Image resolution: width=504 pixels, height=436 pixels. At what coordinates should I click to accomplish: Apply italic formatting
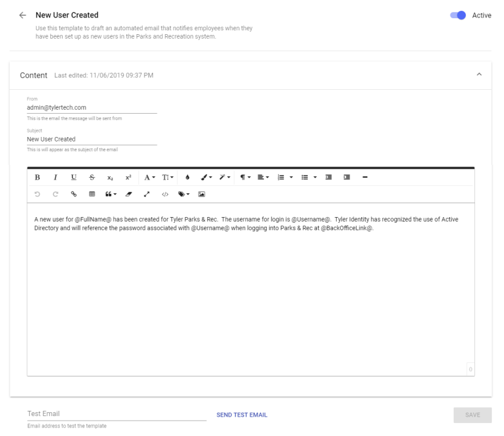point(55,177)
